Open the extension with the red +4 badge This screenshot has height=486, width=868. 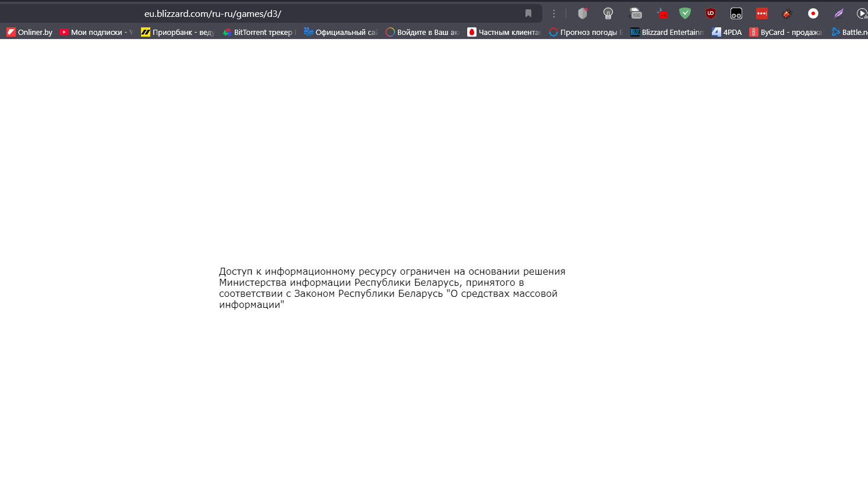[x=662, y=13]
